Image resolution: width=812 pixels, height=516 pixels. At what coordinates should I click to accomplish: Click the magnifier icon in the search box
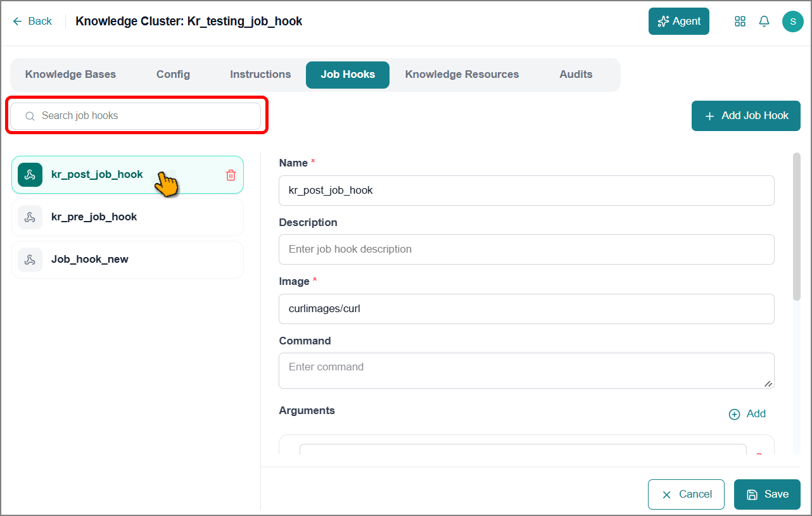pyautogui.click(x=30, y=116)
